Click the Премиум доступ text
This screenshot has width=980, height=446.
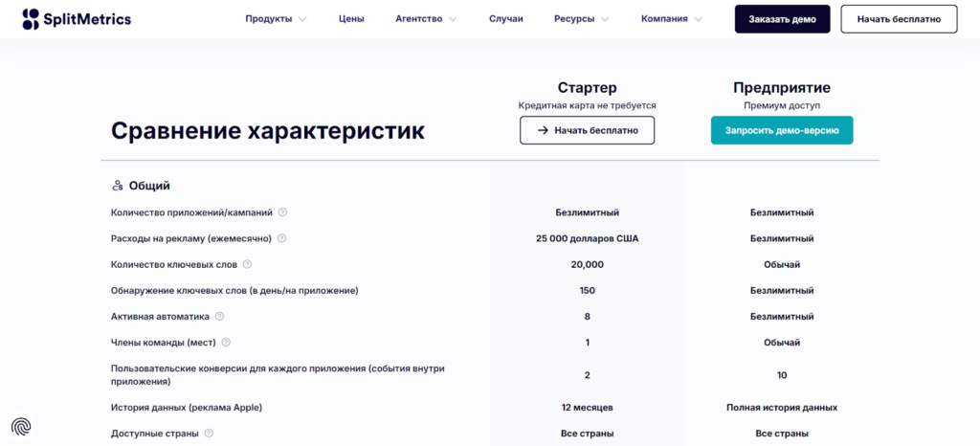coord(782,105)
